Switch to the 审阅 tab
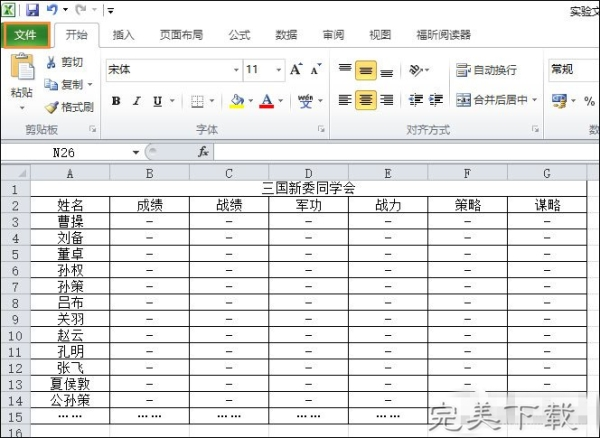 (333, 35)
